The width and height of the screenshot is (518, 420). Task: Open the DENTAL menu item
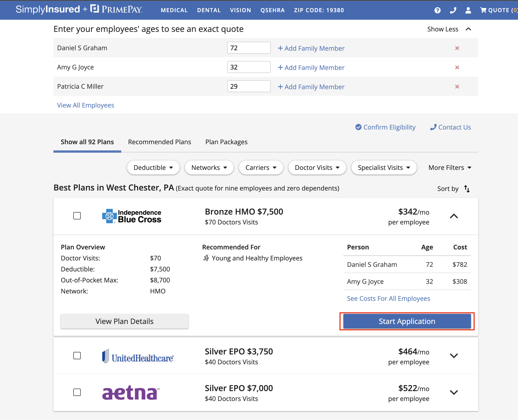209,10
